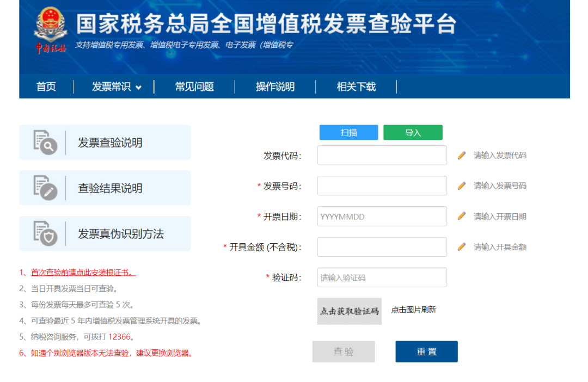Click the pencil icon next to 请输入发票代码
The image size is (588, 382).
(462, 155)
